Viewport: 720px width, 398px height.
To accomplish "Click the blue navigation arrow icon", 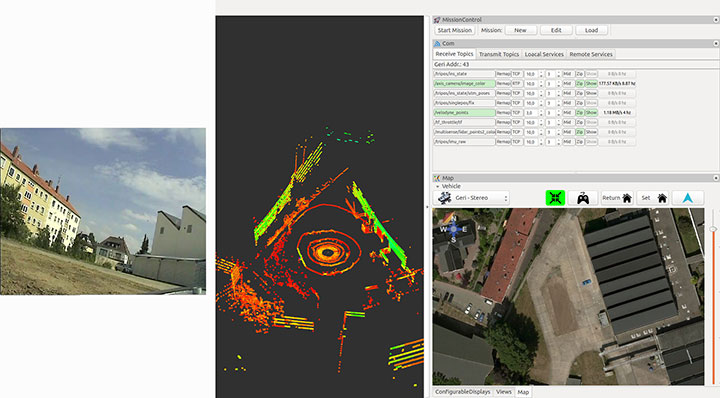I will [687, 198].
